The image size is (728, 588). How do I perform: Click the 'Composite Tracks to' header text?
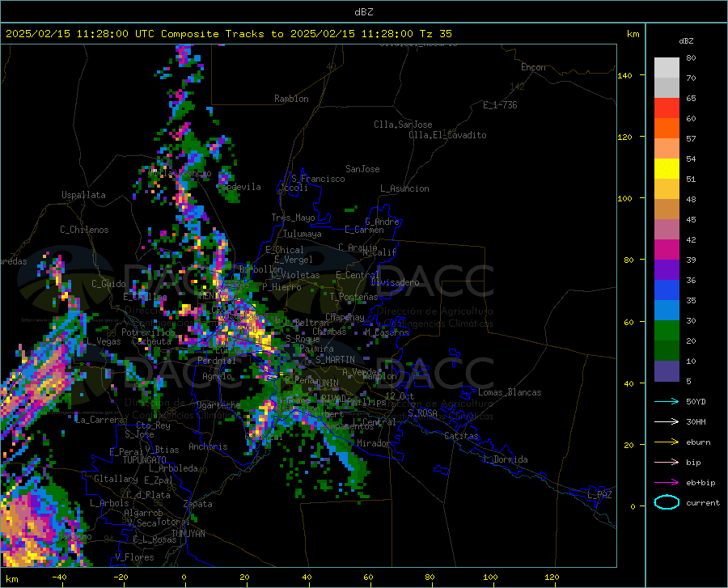[222, 34]
